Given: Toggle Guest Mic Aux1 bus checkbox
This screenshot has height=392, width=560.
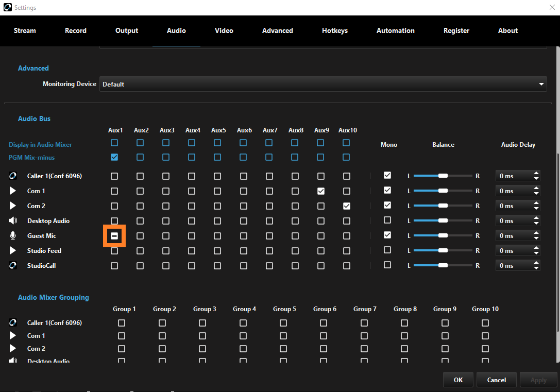Looking at the screenshot, I should coord(114,236).
